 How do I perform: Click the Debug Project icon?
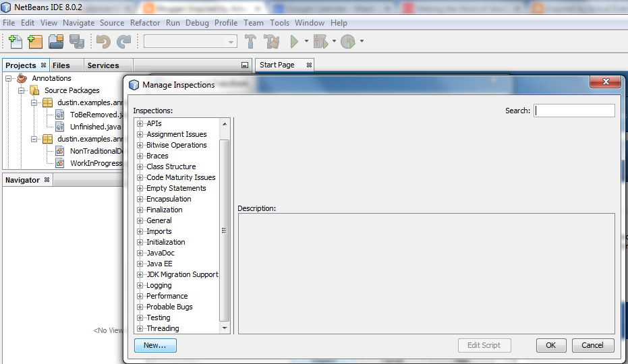pos(320,41)
